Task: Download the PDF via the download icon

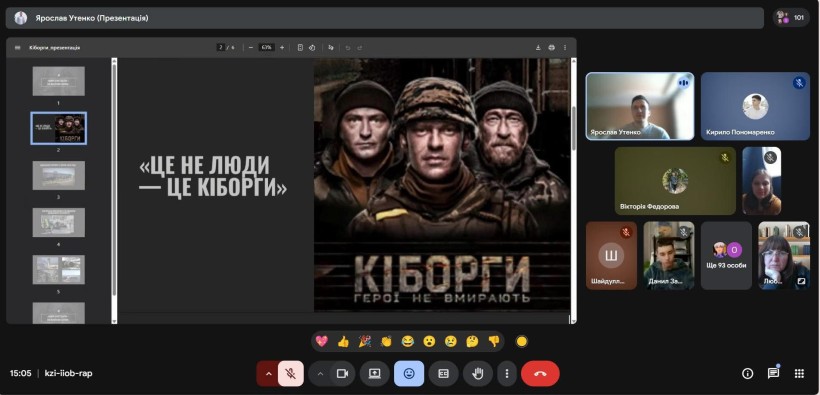Action: pos(538,48)
